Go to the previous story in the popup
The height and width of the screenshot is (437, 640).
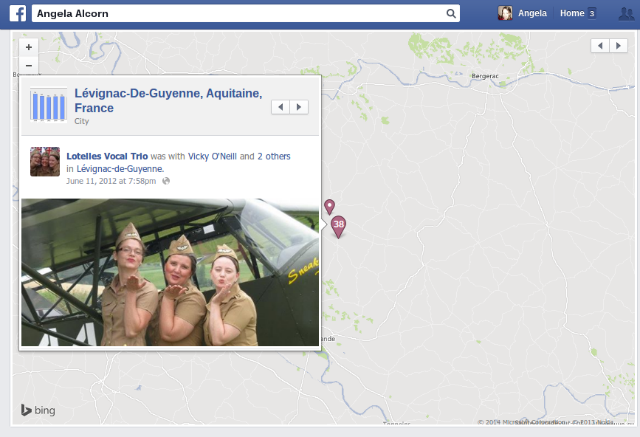pyautogui.click(x=281, y=107)
